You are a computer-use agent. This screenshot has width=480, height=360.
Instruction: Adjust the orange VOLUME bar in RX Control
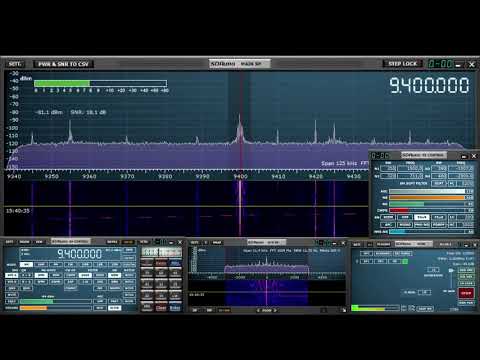(56, 308)
